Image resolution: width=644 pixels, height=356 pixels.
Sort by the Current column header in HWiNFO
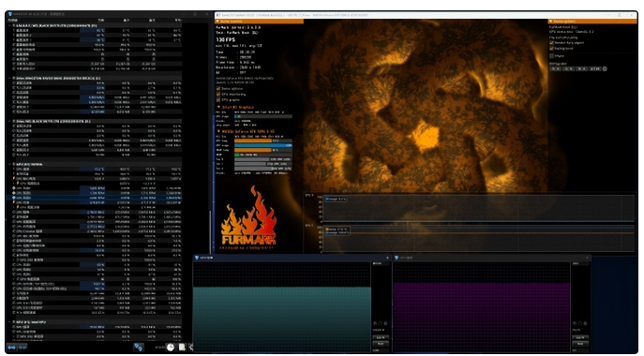[101, 20]
